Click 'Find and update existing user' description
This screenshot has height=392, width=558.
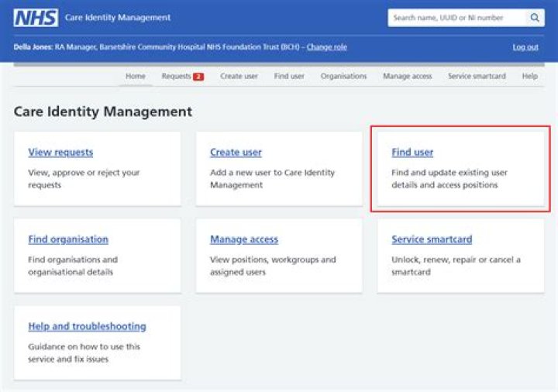(x=449, y=179)
